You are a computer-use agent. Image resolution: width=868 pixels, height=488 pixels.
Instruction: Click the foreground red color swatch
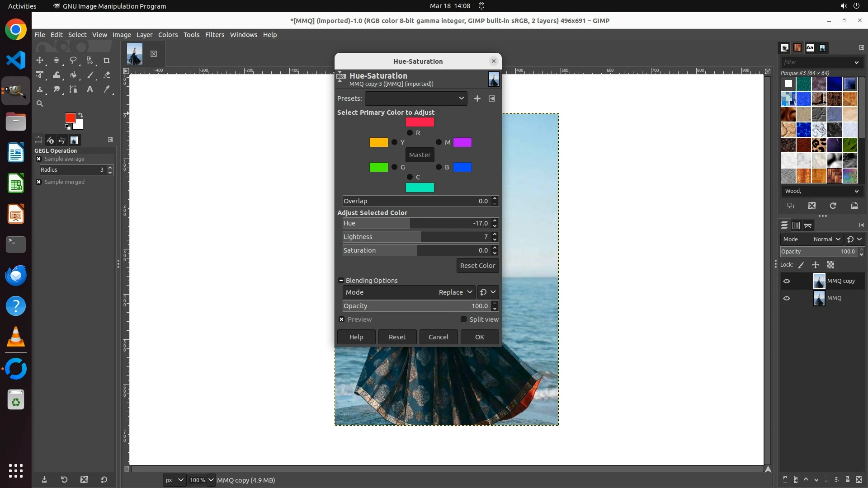click(x=70, y=118)
